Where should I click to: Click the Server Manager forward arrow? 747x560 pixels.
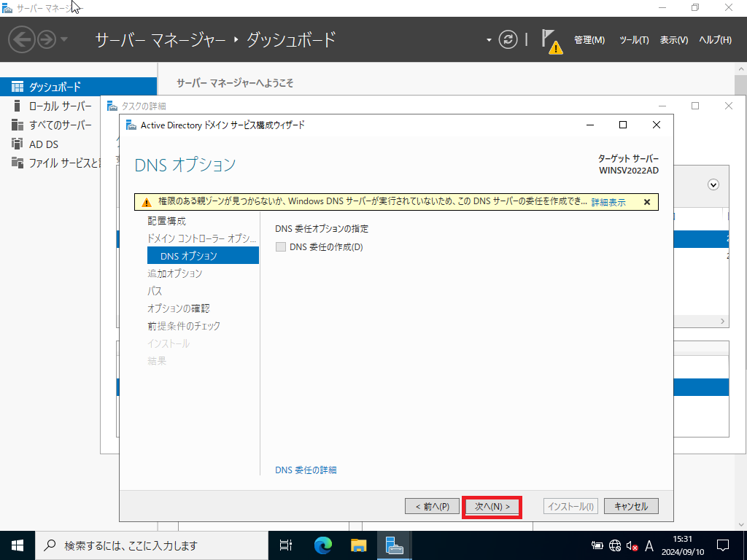point(47,39)
